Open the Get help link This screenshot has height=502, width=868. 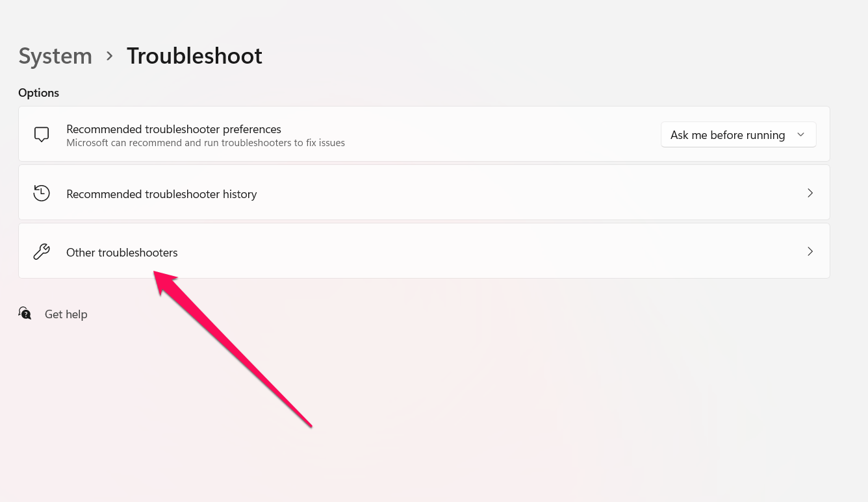[66, 314]
